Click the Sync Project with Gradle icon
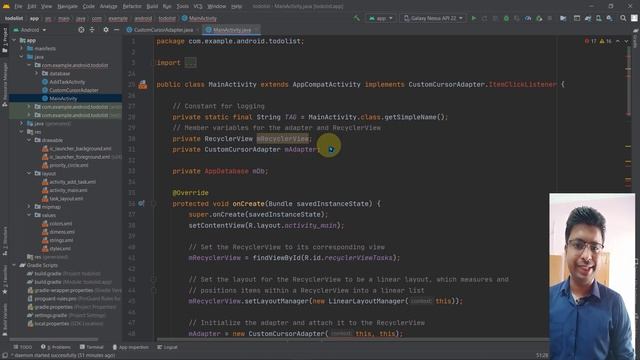 [x=588, y=18]
